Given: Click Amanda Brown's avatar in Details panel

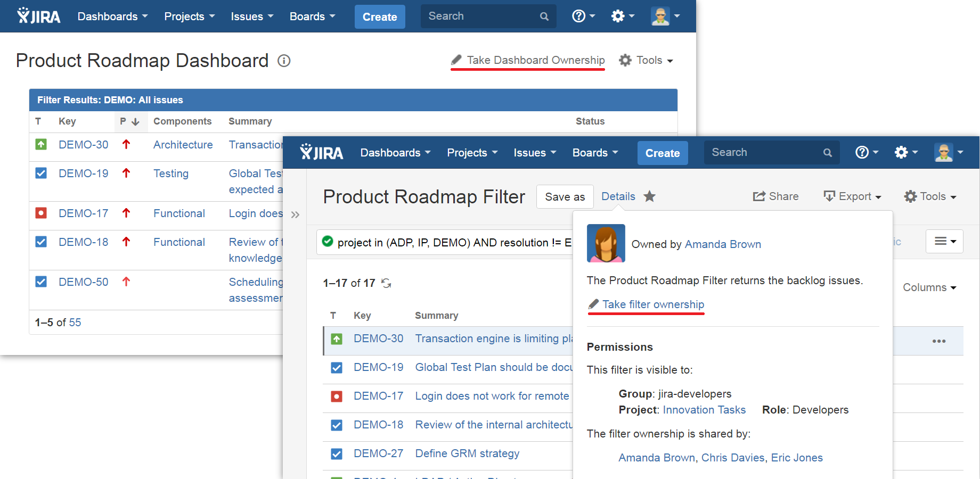Looking at the screenshot, I should [x=606, y=243].
